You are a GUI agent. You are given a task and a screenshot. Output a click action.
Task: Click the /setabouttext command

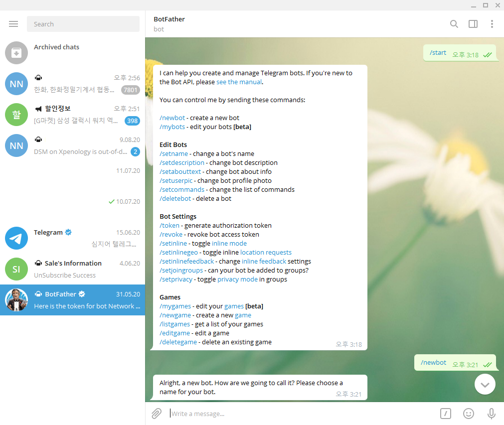pyautogui.click(x=180, y=172)
